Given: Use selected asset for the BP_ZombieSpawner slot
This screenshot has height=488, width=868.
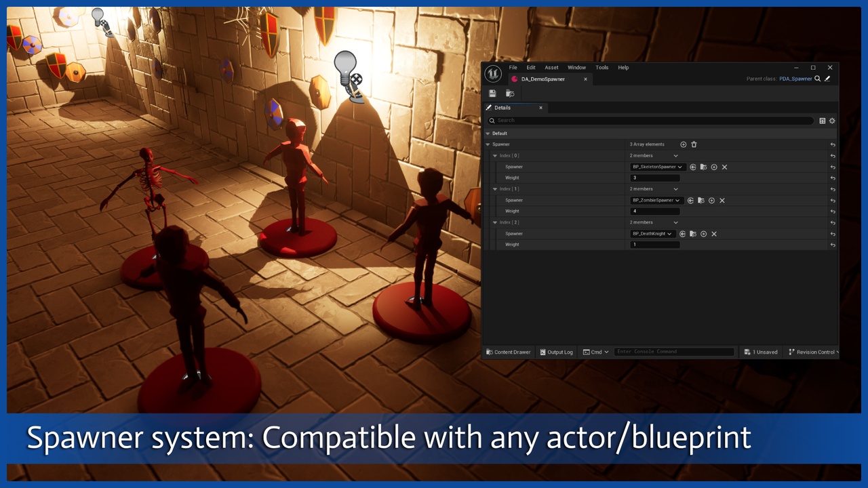Looking at the screenshot, I should pos(690,201).
